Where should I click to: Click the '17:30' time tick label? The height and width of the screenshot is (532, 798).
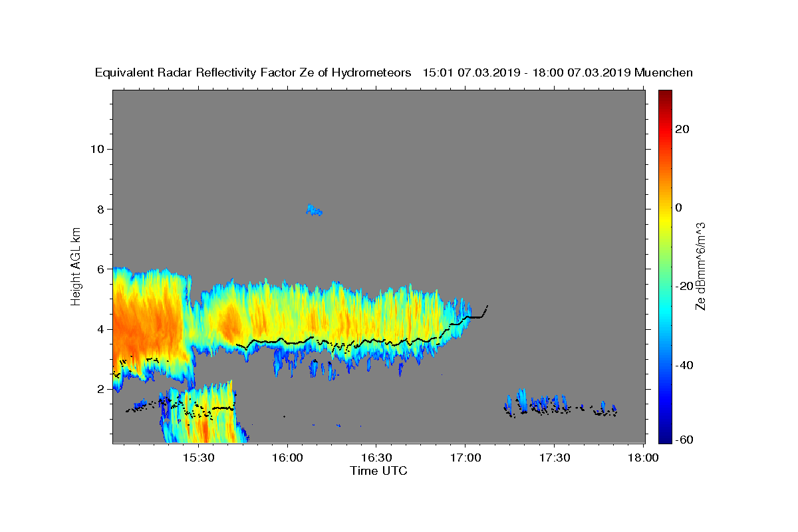(554, 458)
